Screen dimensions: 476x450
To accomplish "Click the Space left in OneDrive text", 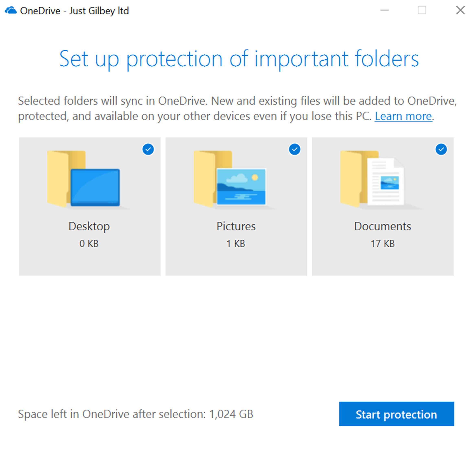I will [x=136, y=414].
